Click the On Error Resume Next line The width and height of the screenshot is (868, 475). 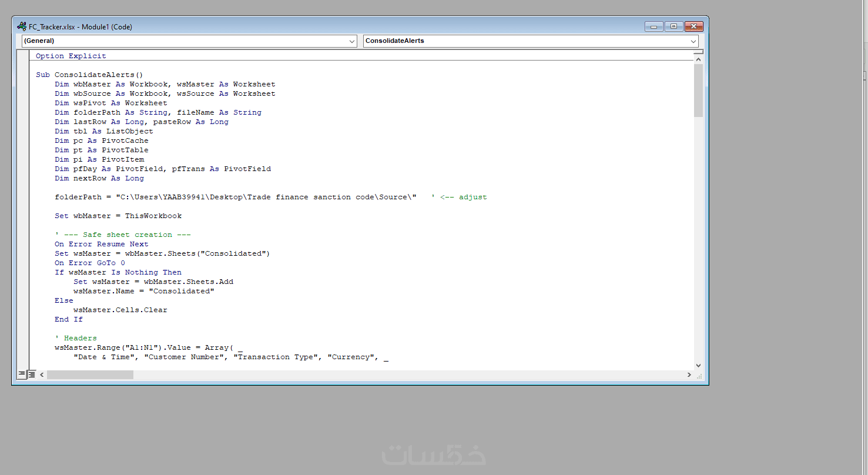(x=102, y=244)
